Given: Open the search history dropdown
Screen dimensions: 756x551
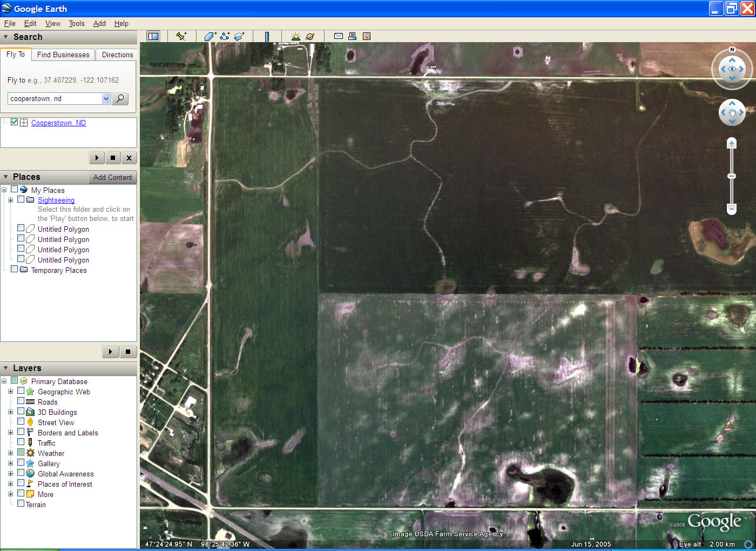Looking at the screenshot, I should (x=106, y=98).
